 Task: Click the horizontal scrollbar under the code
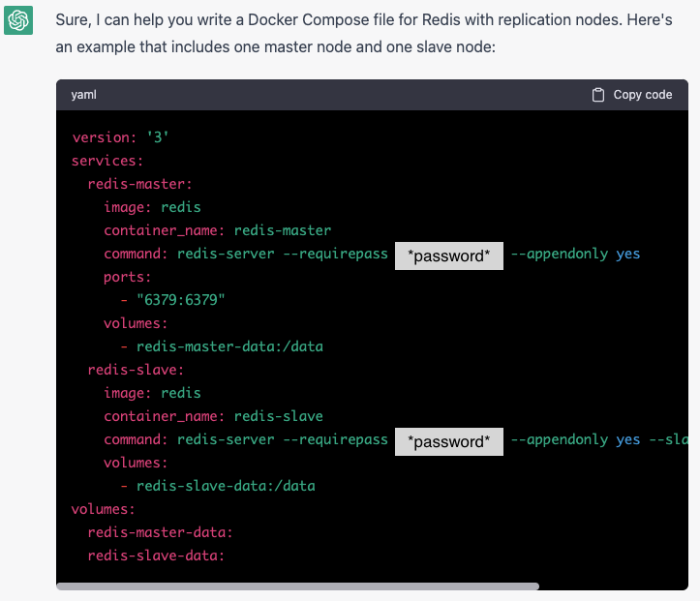coord(298,586)
